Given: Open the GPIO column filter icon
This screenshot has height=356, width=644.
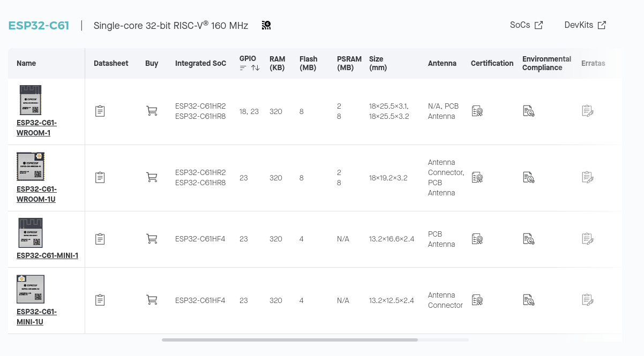Looking at the screenshot, I should click(243, 68).
